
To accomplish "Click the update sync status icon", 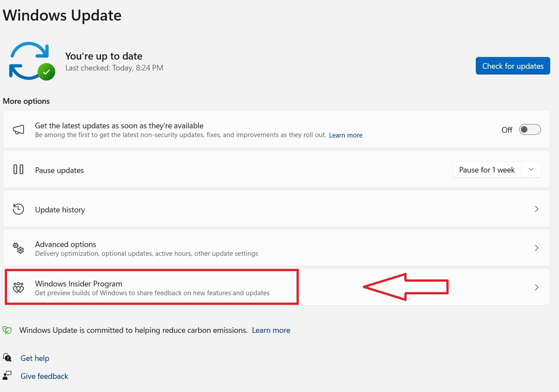I will 32,61.
